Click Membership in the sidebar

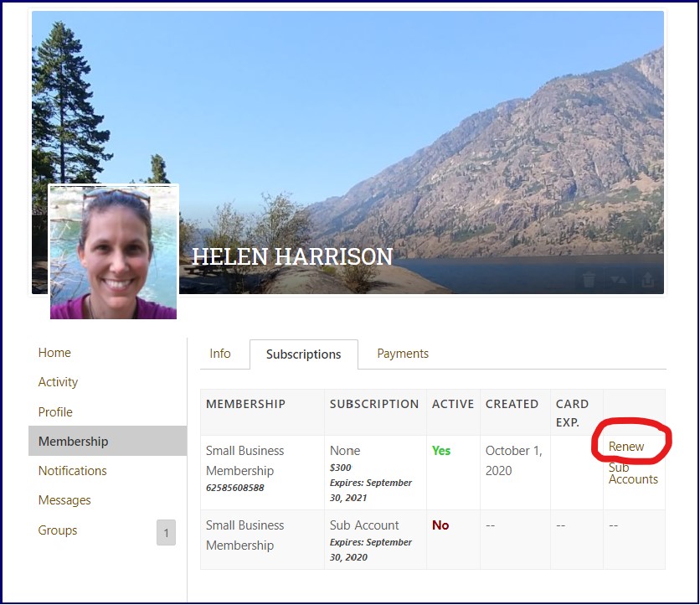73,442
